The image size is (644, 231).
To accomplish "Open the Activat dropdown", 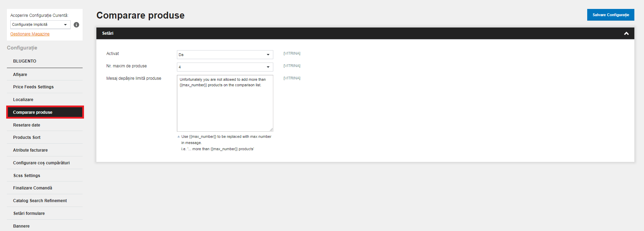I will (x=225, y=55).
